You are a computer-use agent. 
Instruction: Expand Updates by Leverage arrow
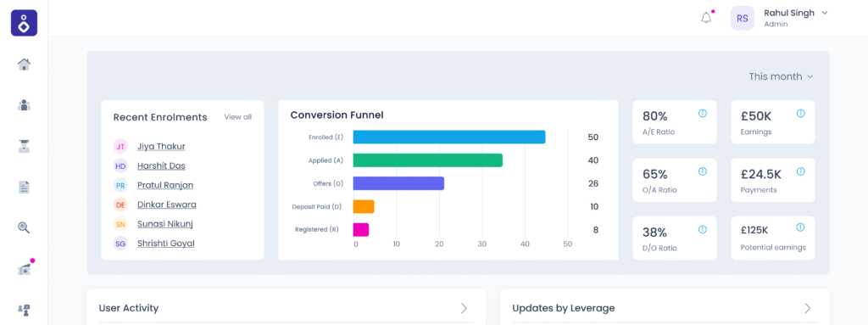click(808, 308)
